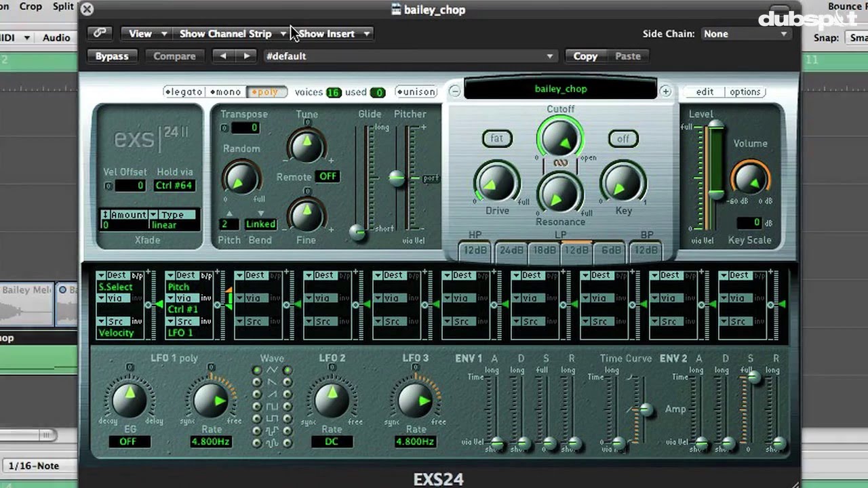
Task: Adjust the LFO 2 Rate knob
Action: (331, 399)
